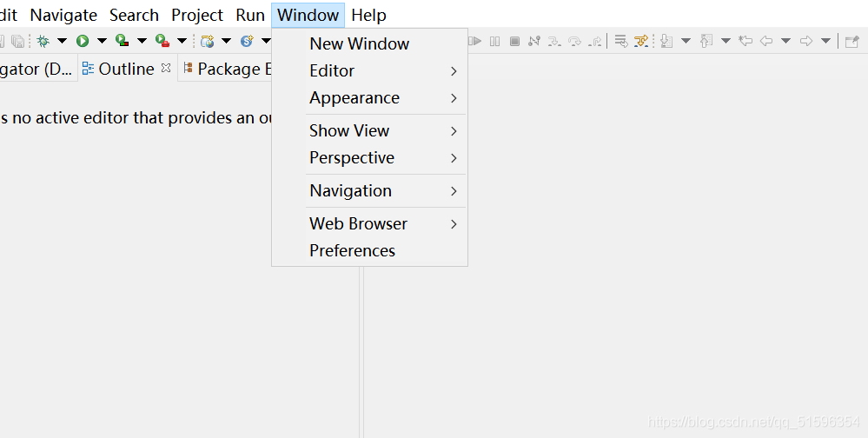This screenshot has height=438, width=868.
Task: Open the Run menu
Action: (250, 15)
